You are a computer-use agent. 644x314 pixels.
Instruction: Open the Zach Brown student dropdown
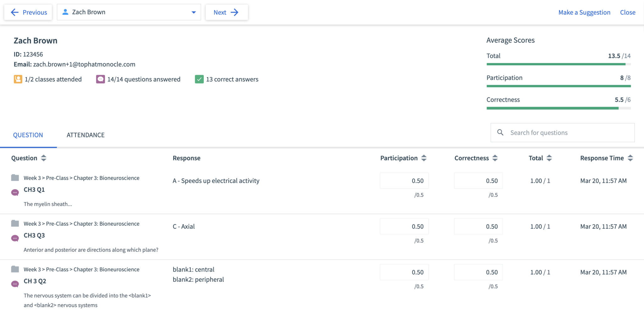pyautogui.click(x=129, y=12)
